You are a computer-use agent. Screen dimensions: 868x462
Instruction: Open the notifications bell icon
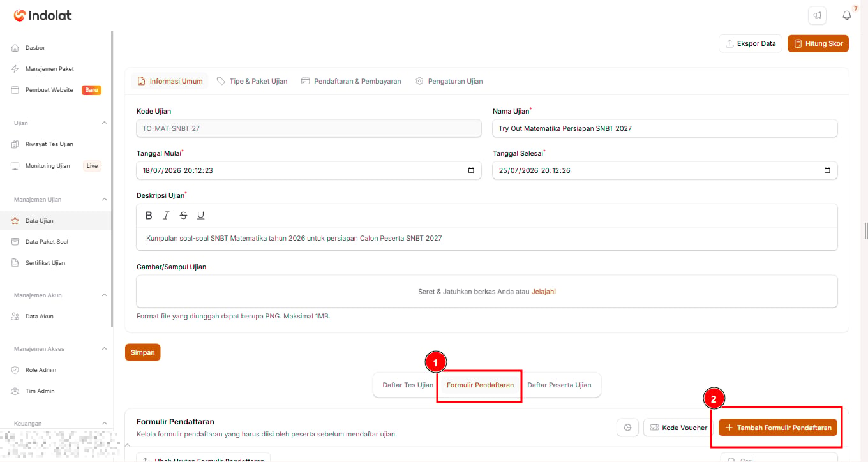tap(847, 15)
